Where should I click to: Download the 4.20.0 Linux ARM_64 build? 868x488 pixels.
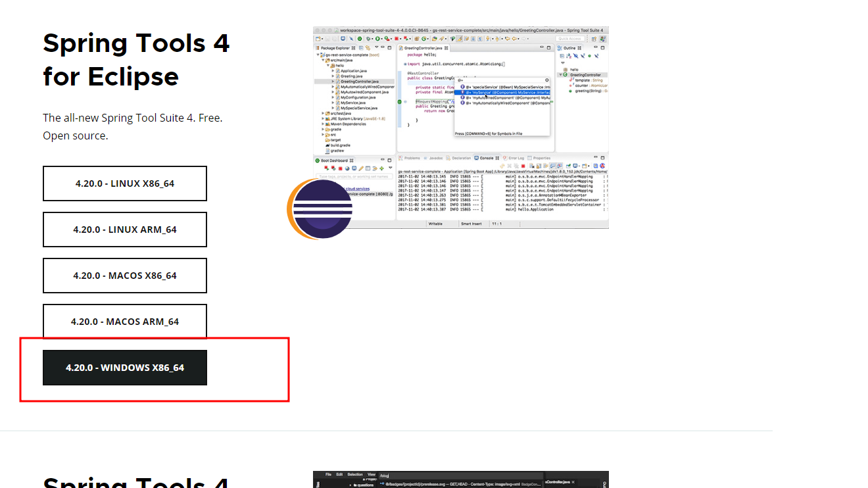(125, 230)
